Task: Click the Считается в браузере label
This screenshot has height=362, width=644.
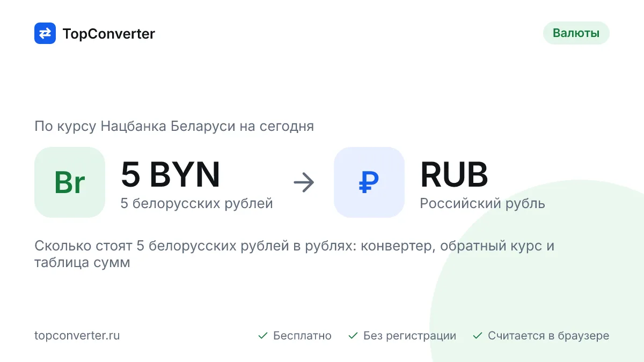Action: (548, 336)
